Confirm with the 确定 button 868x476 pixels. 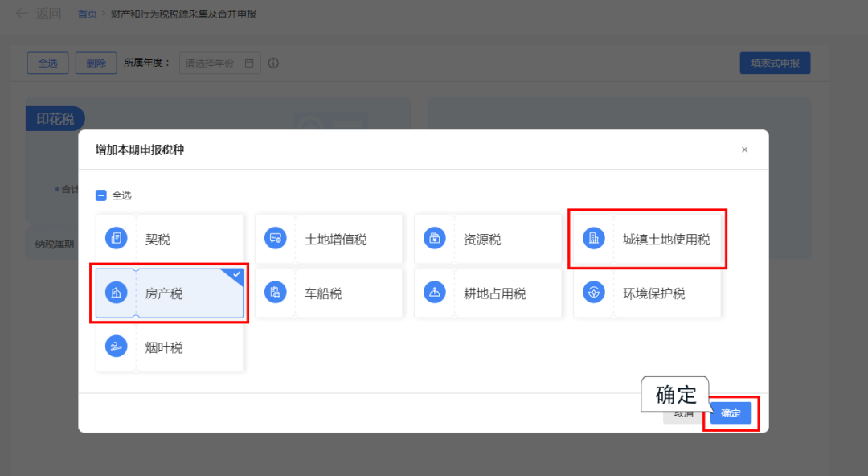point(731,412)
